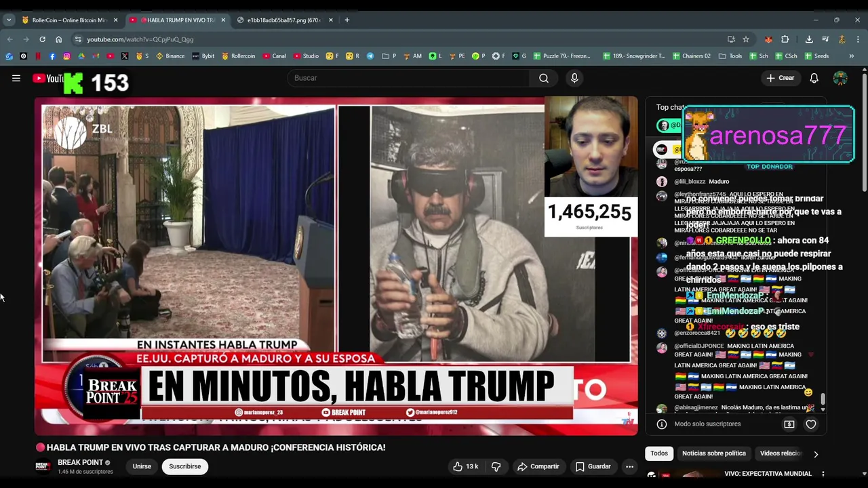Click the @lili_bloxzz Maduro chat message
868x488 pixels.
[x=701, y=182]
